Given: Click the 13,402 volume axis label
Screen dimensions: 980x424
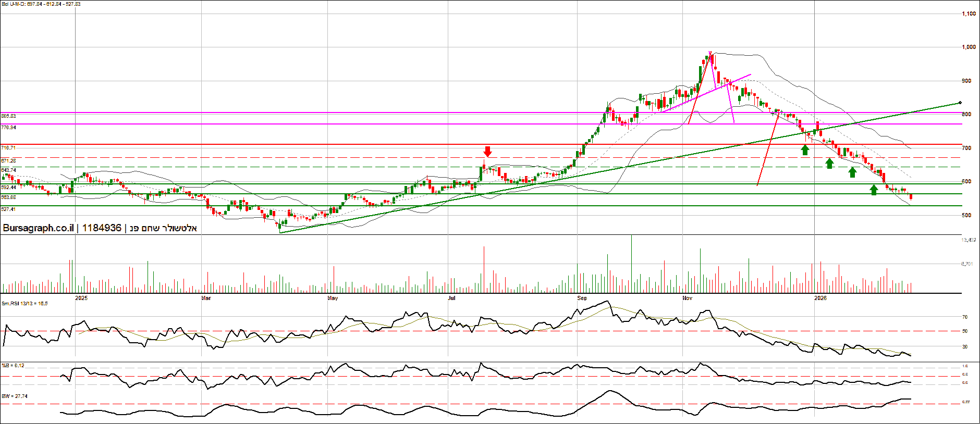Looking at the screenshot, I should 969,240.
